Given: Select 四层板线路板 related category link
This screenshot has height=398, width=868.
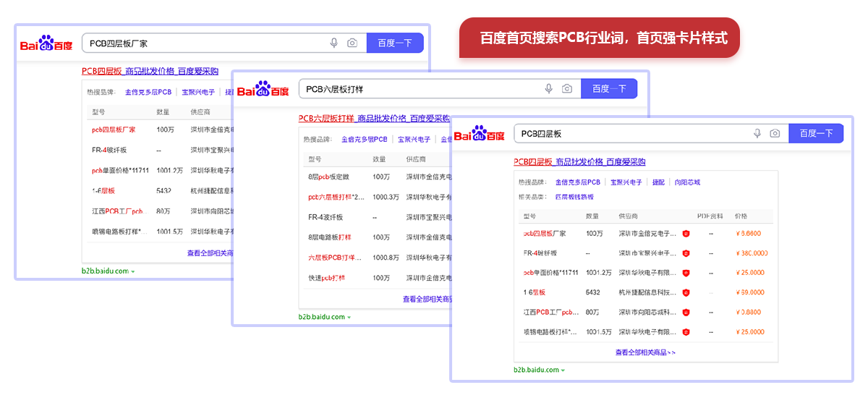Looking at the screenshot, I should [x=574, y=197].
